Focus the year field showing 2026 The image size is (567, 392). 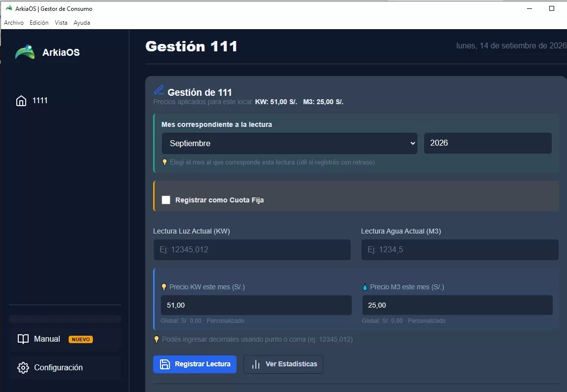(488, 143)
